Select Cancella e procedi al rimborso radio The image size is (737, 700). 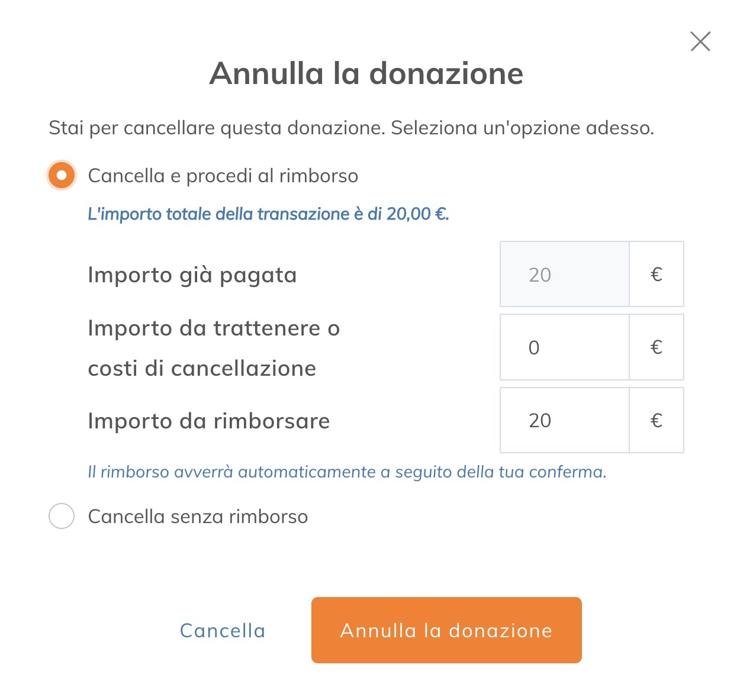point(62,176)
